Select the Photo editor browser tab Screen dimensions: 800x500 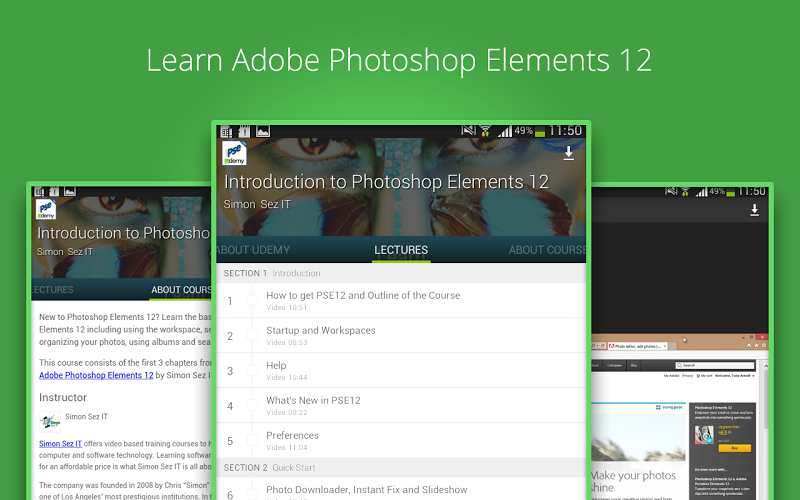click(x=638, y=346)
